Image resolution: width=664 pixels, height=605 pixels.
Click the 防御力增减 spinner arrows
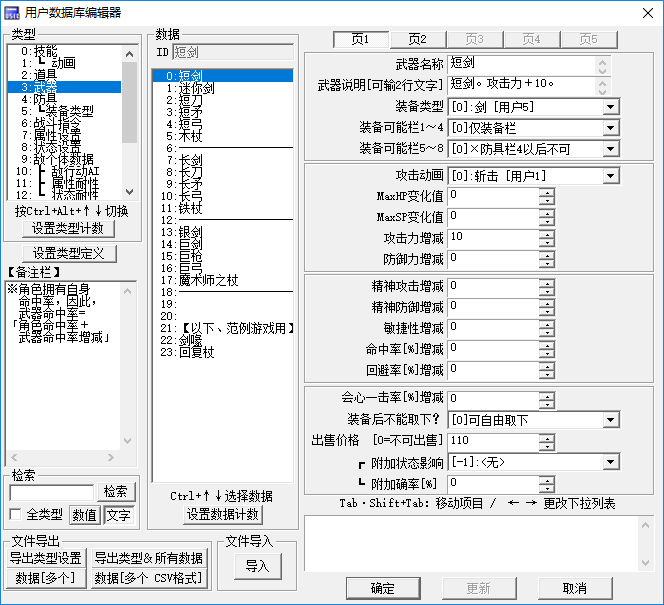(x=547, y=260)
